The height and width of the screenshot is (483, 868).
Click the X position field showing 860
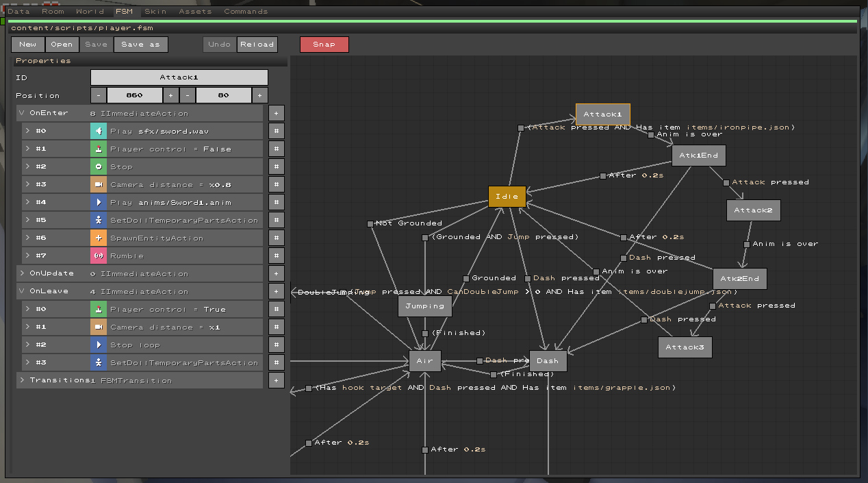coord(134,95)
